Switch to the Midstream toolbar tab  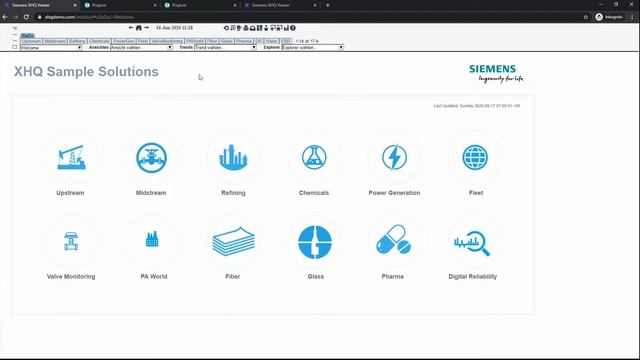[x=55, y=41]
